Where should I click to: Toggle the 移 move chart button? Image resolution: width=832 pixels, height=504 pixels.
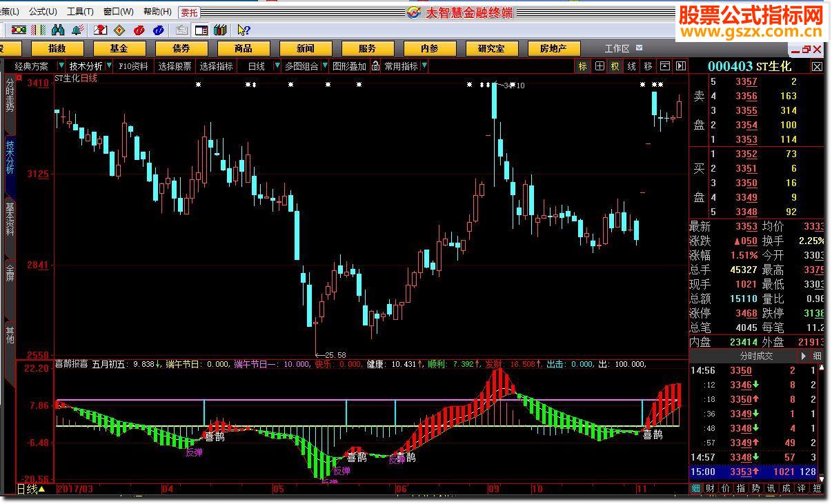pyautogui.click(x=648, y=66)
